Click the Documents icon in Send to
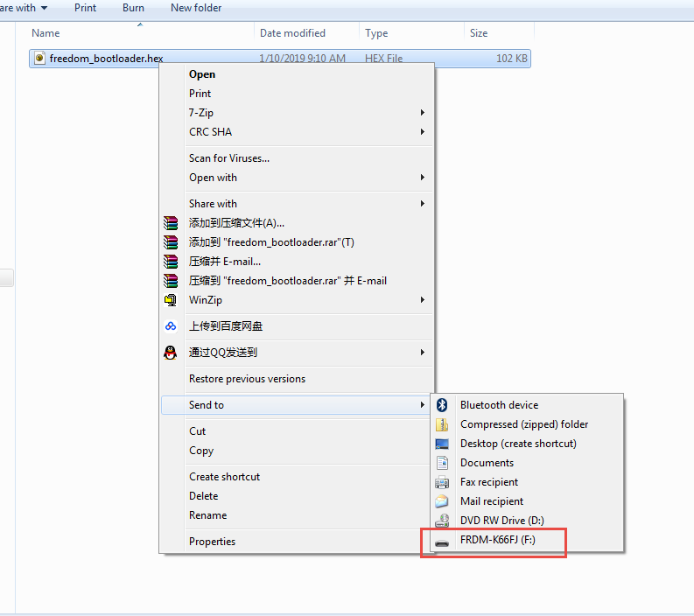 pos(442,463)
